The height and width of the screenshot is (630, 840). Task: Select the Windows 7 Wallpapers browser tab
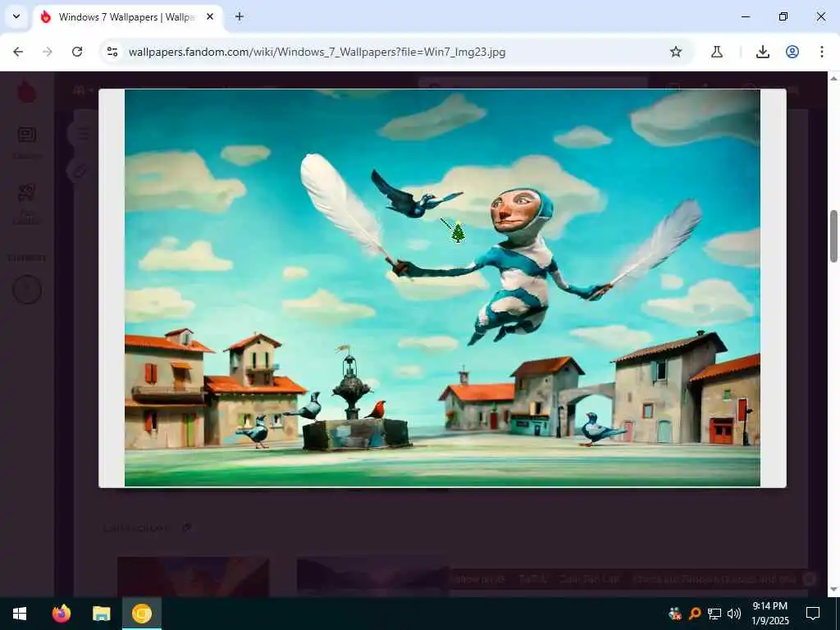click(x=127, y=17)
